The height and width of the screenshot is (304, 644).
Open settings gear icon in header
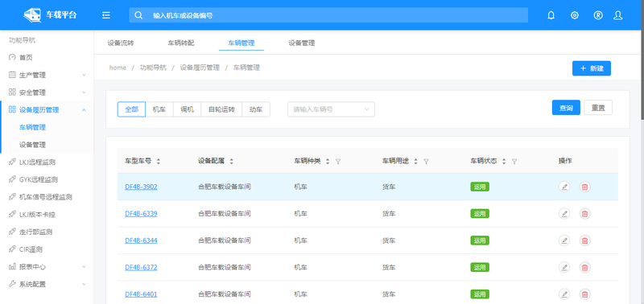click(x=575, y=15)
